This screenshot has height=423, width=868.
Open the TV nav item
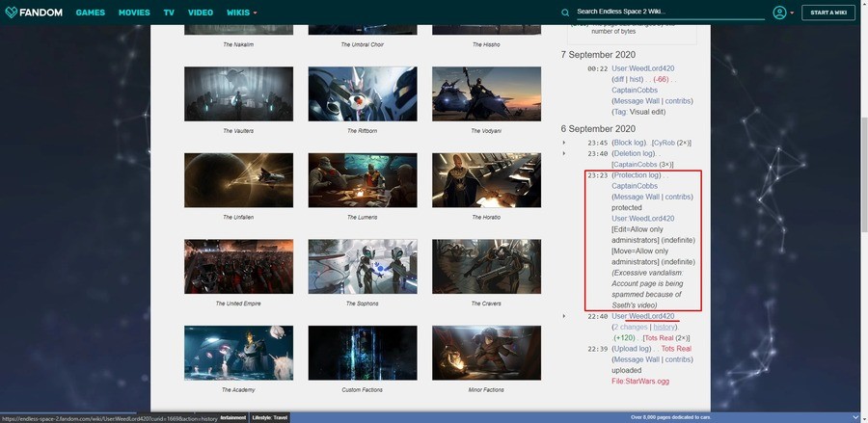click(169, 13)
